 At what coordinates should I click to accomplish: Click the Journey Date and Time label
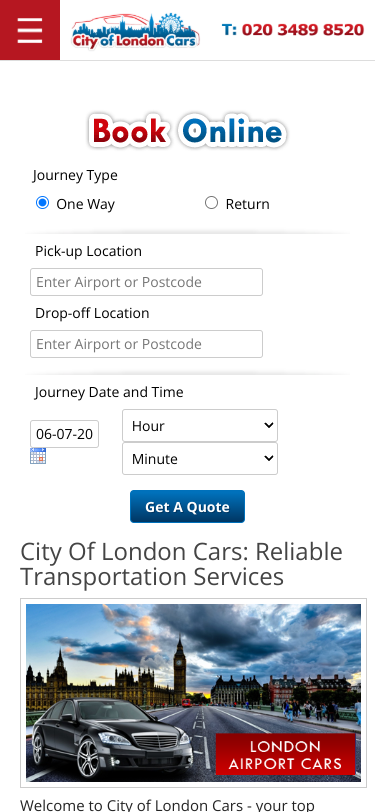(x=109, y=392)
